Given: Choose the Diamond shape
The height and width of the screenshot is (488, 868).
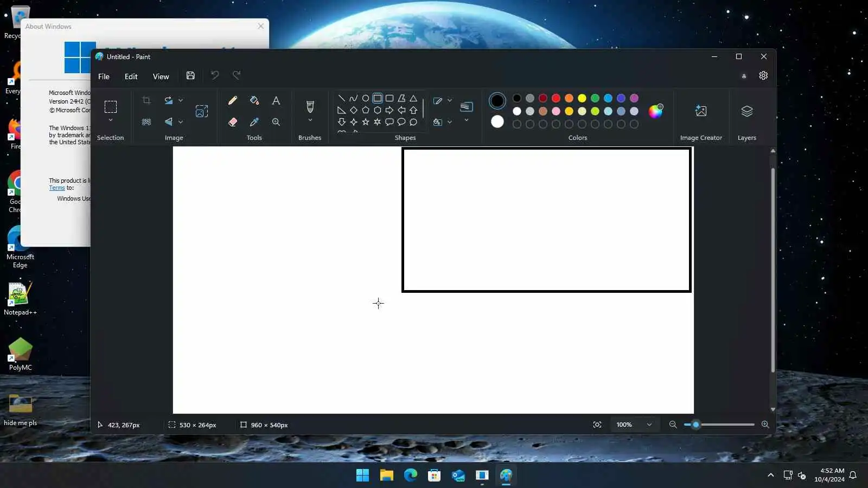Looking at the screenshot, I should coord(354,110).
